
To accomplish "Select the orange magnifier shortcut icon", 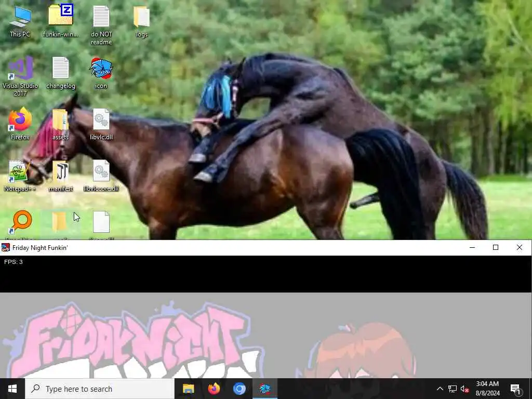I will (x=21, y=223).
